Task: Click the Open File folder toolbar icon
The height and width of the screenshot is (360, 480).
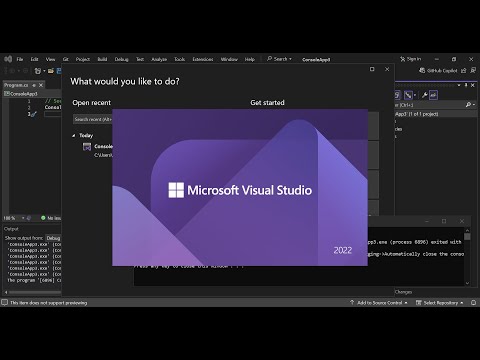Action: pyautogui.click(x=51, y=71)
